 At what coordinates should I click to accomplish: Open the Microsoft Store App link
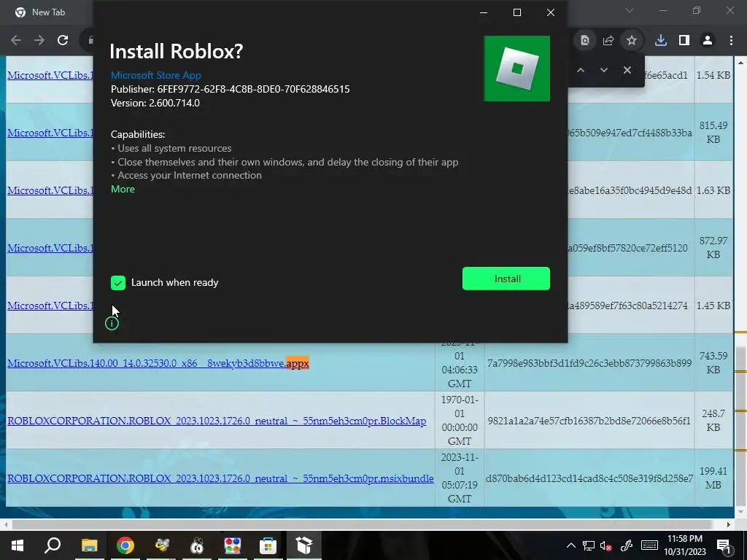156,75
